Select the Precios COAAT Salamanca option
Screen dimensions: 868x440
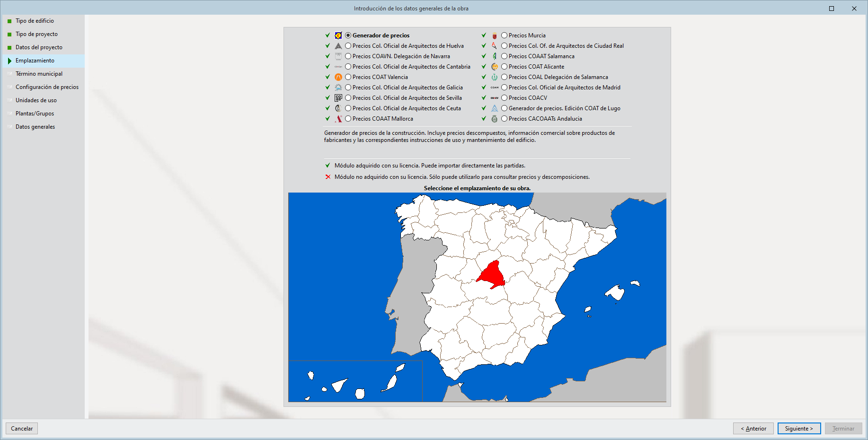505,56
